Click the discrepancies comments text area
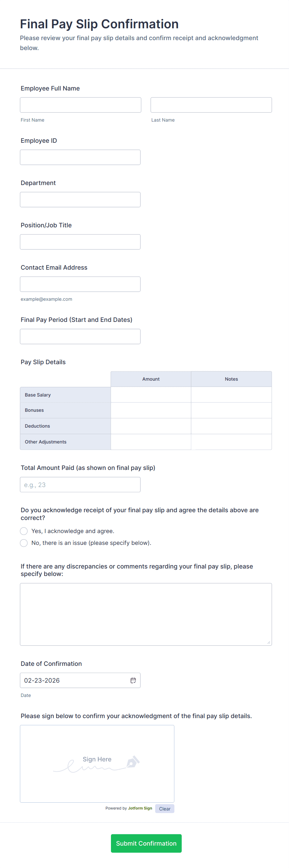289x868 pixels. click(145, 614)
